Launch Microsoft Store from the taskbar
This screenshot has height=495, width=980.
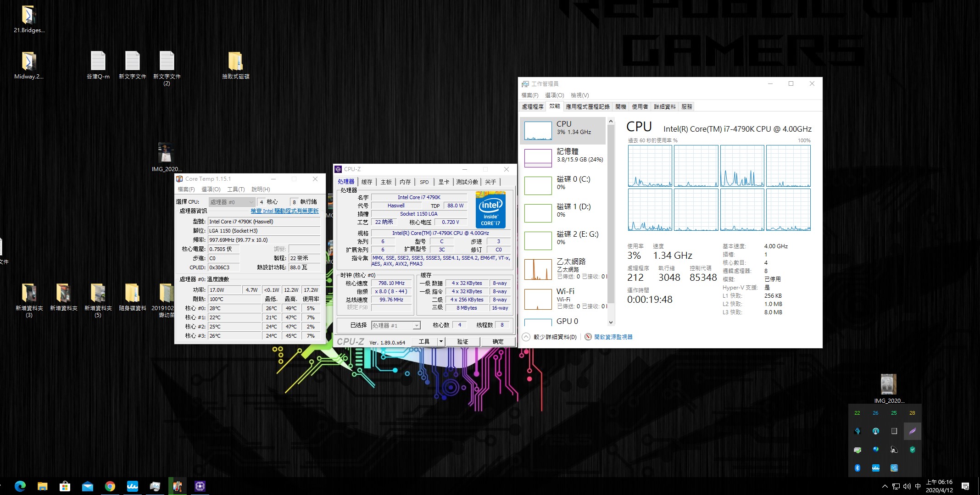click(x=65, y=486)
